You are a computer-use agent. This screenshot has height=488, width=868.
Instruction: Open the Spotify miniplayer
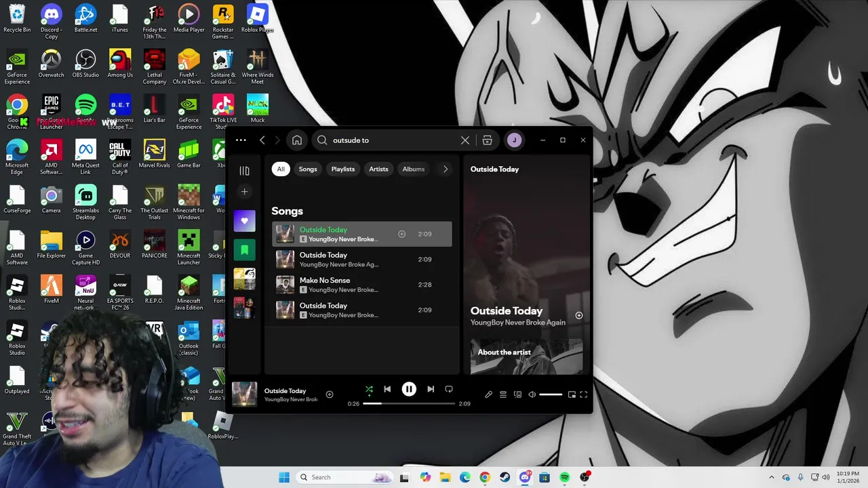point(572,394)
